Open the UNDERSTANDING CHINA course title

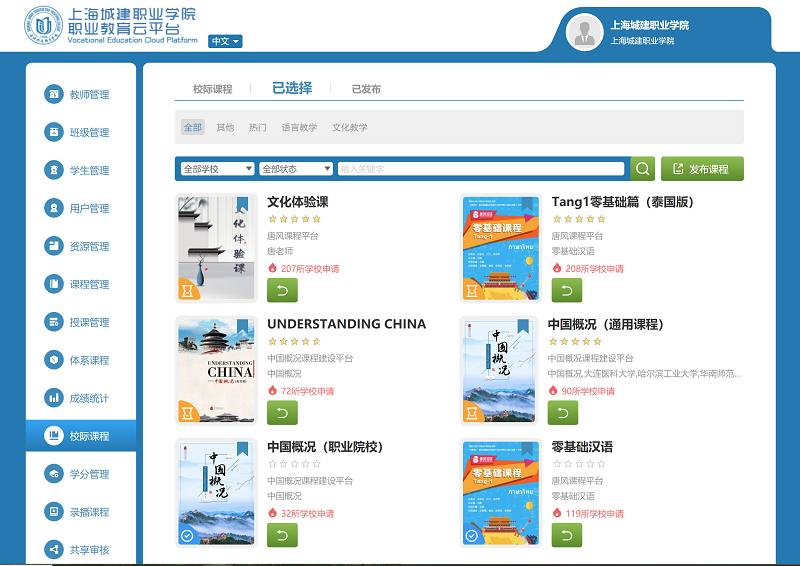(x=346, y=324)
